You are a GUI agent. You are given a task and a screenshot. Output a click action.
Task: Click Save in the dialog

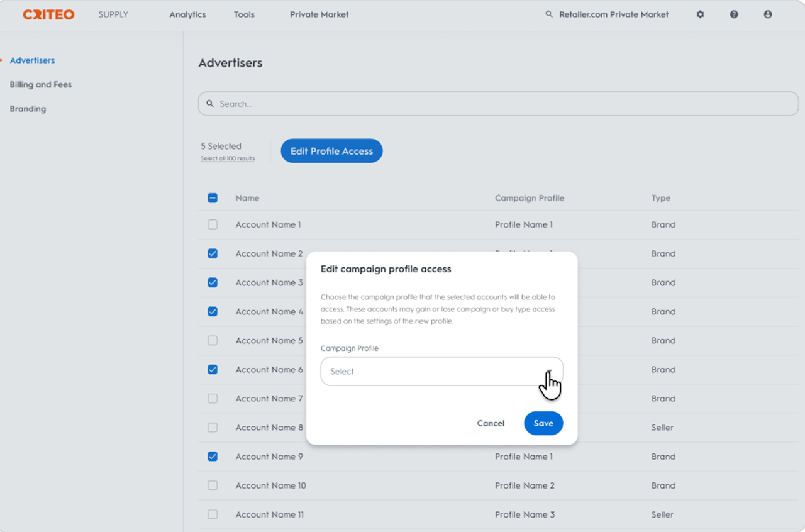543,423
